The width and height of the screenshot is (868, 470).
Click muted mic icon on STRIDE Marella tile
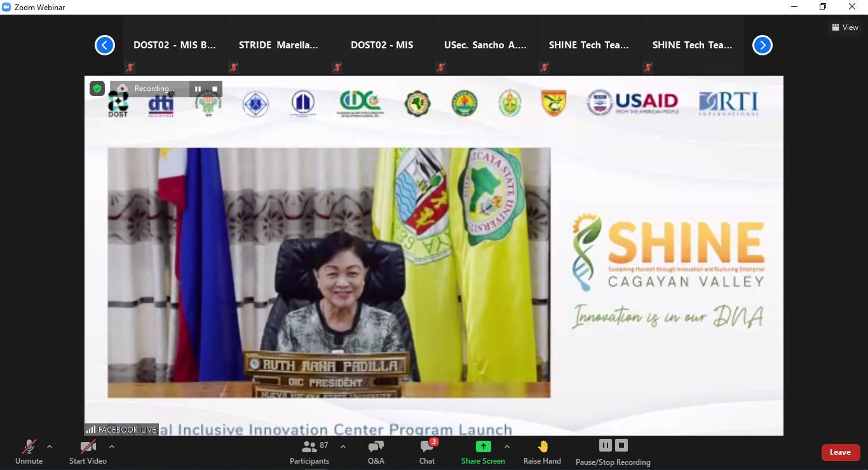point(234,67)
